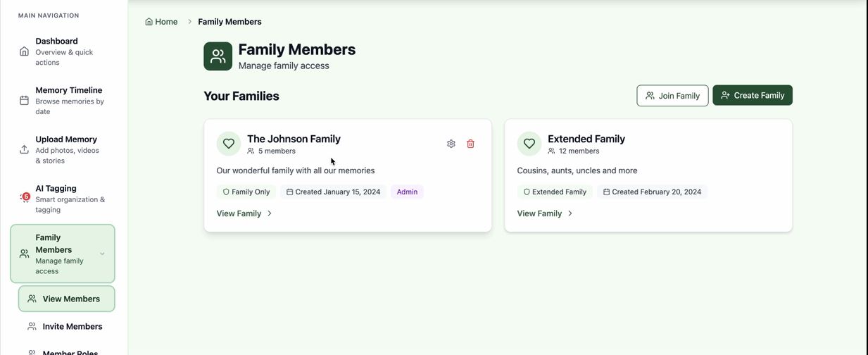Screen dimensions: 868x355
Task: Click chevron next to Johnson View Family
Action: coord(270,213)
